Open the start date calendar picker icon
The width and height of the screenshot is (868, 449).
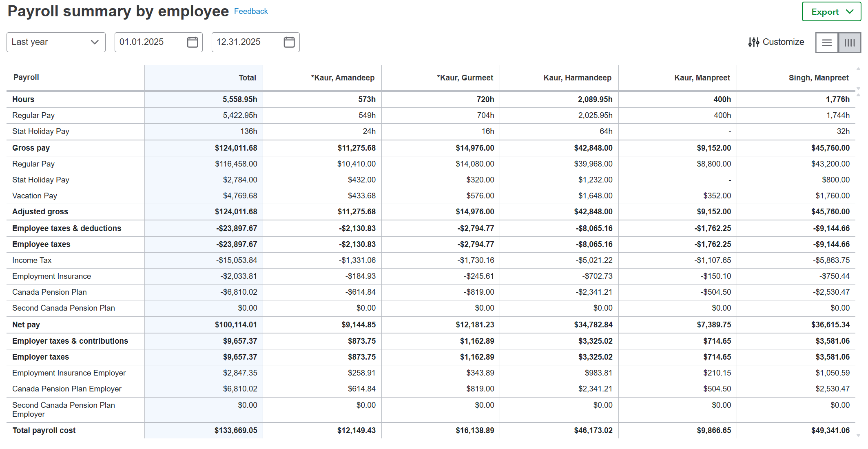(x=193, y=42)
